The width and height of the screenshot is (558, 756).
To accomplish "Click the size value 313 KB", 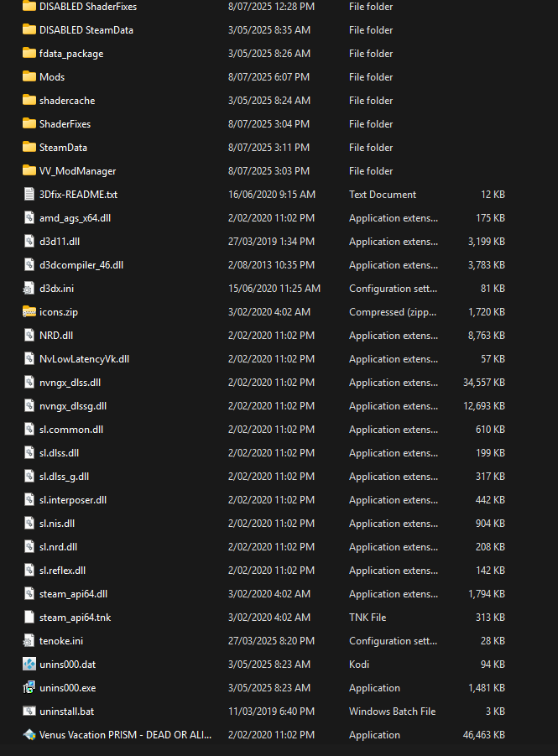I will (x=490, y=618).
